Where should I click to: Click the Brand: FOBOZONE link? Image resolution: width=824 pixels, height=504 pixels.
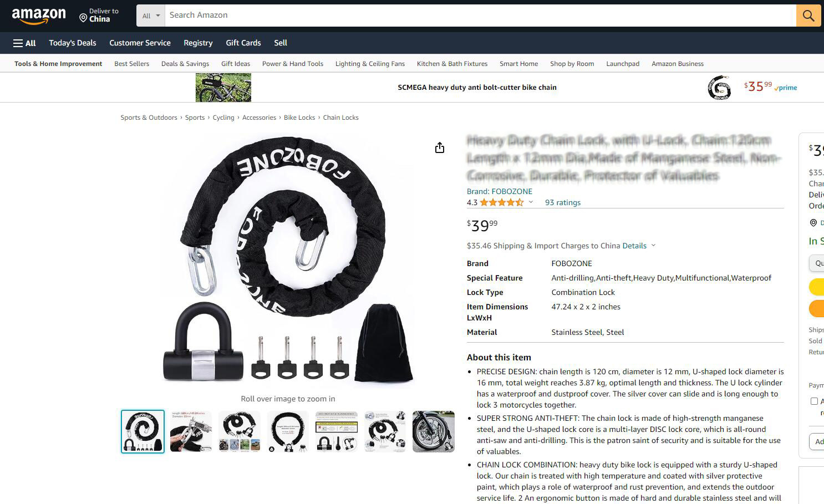pyautogui.click(x=500, y=191)
